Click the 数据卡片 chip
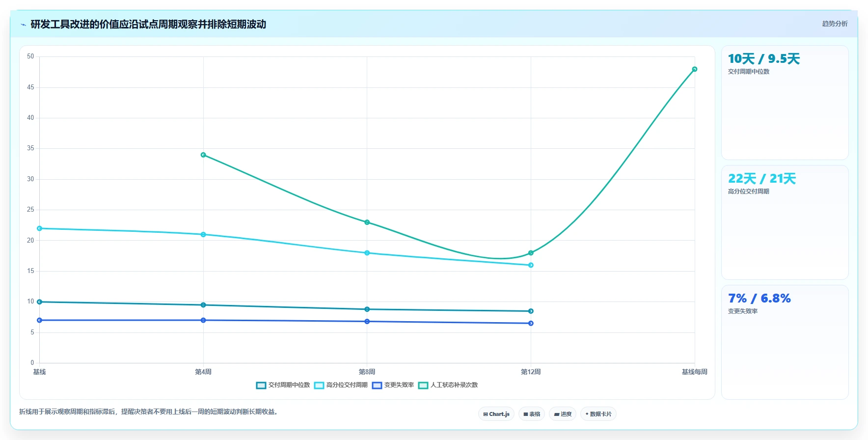 [598, 414]
